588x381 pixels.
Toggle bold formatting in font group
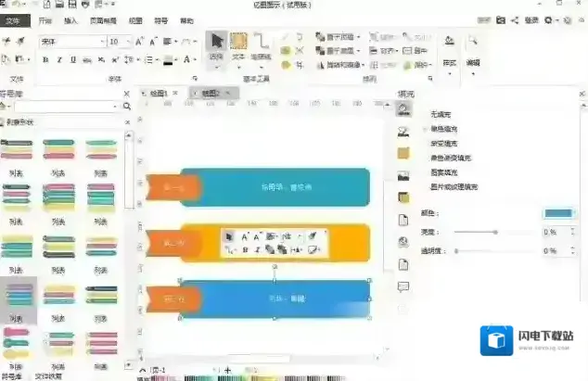pos(45,60)
